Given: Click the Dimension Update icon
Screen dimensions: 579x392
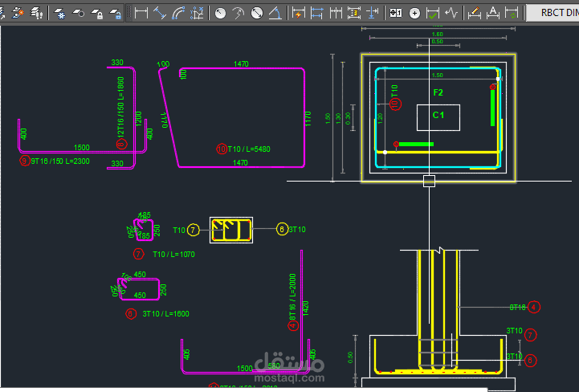Looking at the screenshot, I should pyautogui.click(x=512, y=13).
